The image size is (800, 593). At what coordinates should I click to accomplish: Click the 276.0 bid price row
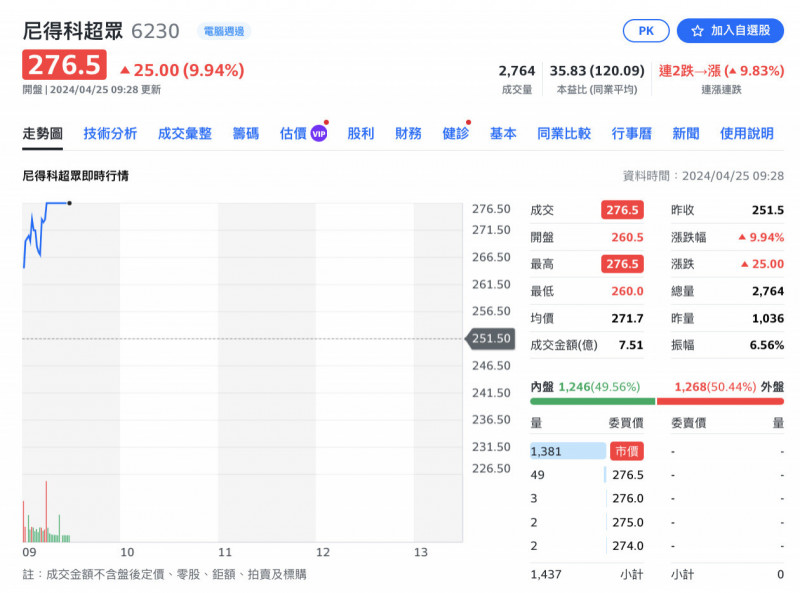[x=587, y=499]
